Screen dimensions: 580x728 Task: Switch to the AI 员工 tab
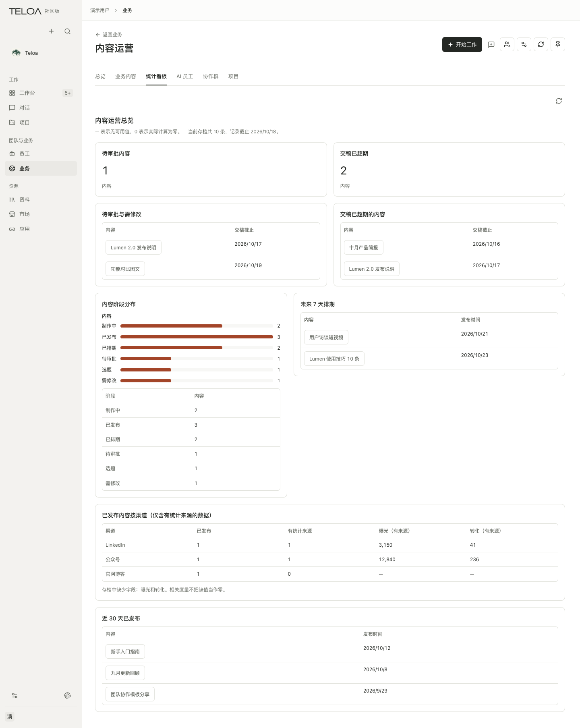coord(185,77)
